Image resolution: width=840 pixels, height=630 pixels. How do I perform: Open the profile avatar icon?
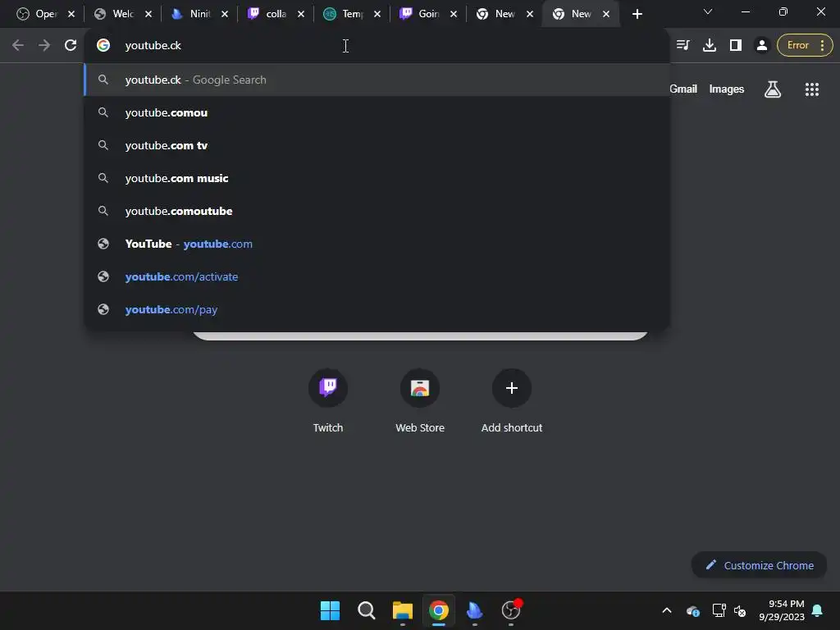[x=762, y=46]
